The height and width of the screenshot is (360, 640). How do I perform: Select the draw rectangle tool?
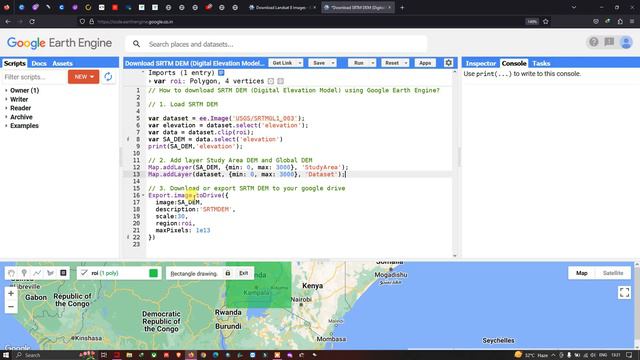point(63,273)
